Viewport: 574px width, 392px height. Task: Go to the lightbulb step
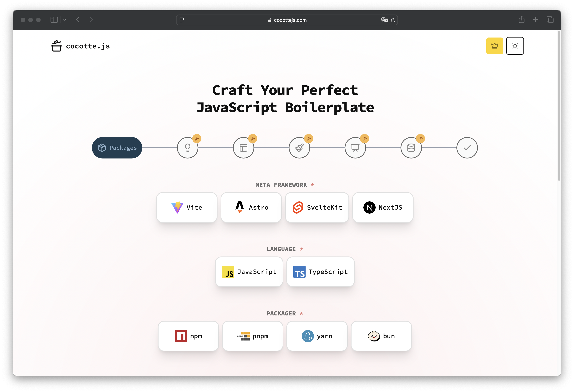(187, 148)
